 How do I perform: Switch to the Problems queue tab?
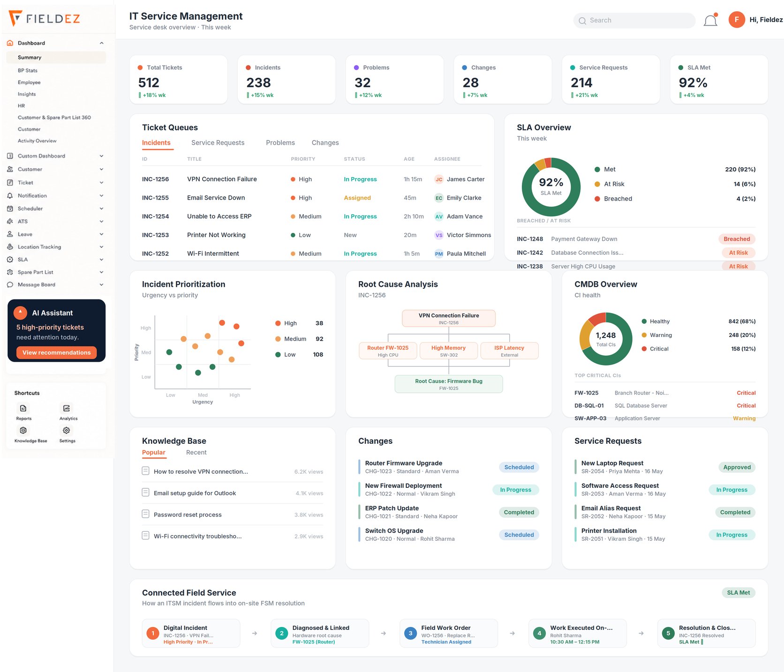point(280,143)
